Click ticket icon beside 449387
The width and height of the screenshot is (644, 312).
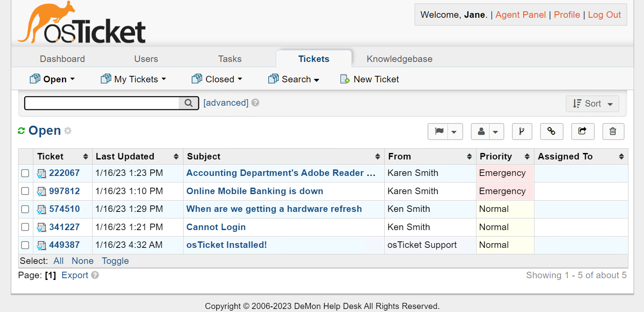tap(42, 245)
